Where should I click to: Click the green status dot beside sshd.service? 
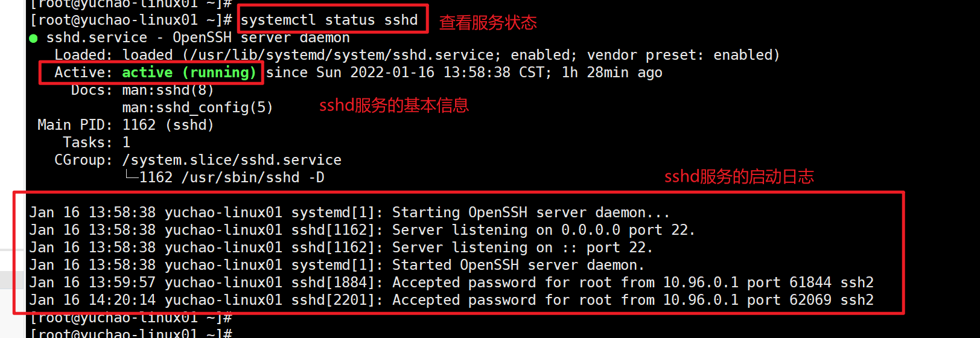33,39
